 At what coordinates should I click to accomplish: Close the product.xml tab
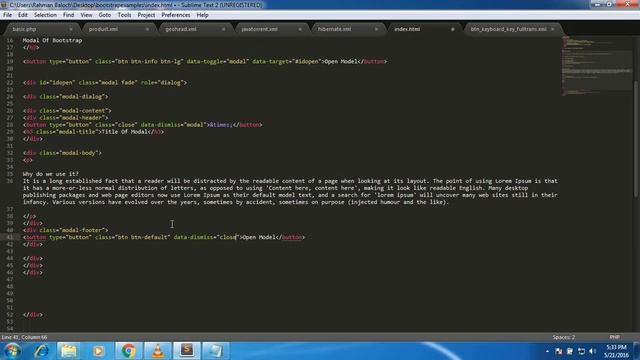[147, 29]
